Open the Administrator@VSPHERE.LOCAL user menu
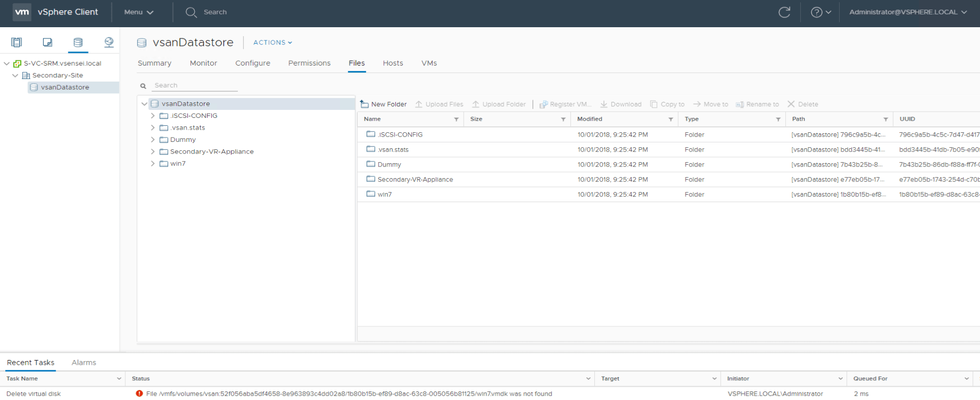This screenshot has height=400, width=980. click(x=907, y=12)
